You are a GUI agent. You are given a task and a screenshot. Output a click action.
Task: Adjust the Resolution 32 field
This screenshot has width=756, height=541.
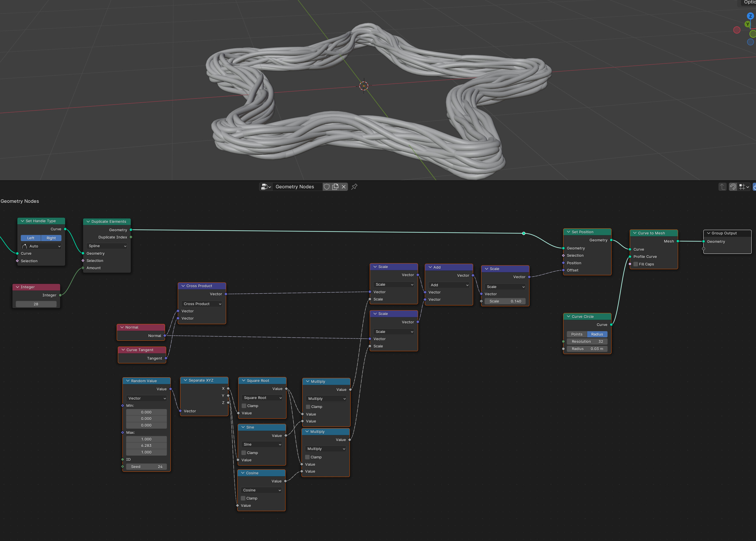(587, 341)
